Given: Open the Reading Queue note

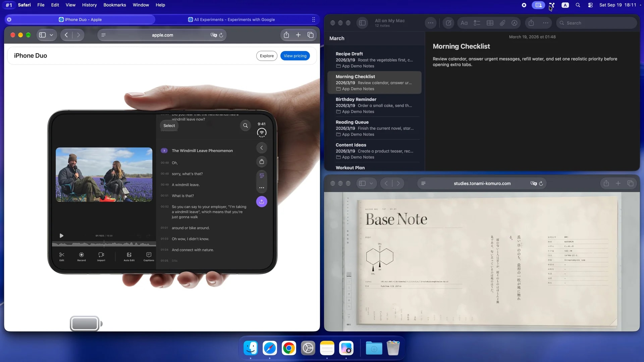Looking at the screenshot, I should [x=374, y=128].
